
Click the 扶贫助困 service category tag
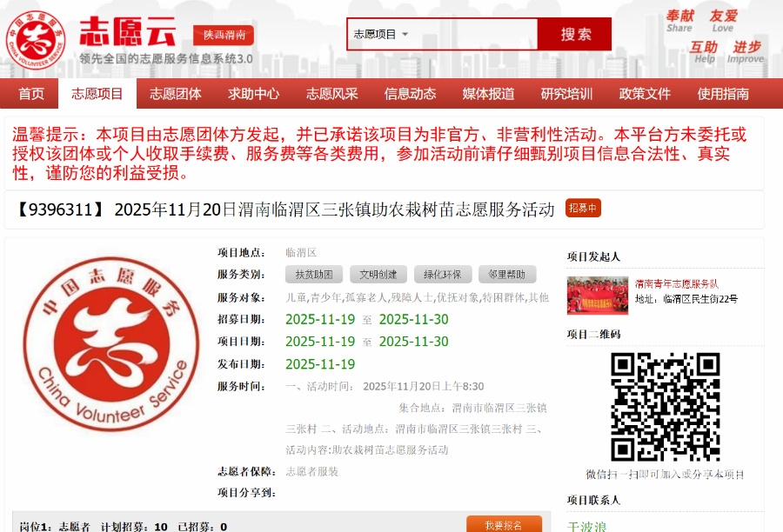314,275
